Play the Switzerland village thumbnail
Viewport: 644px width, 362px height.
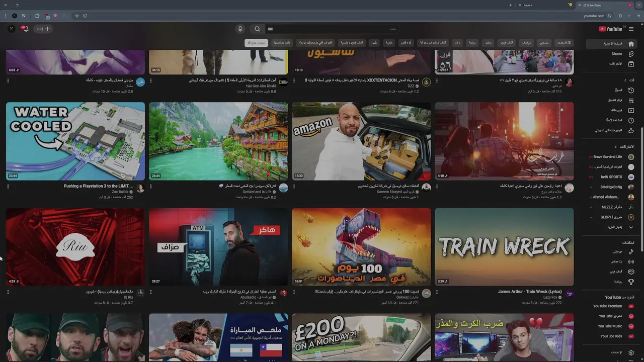tap(218, 141)
